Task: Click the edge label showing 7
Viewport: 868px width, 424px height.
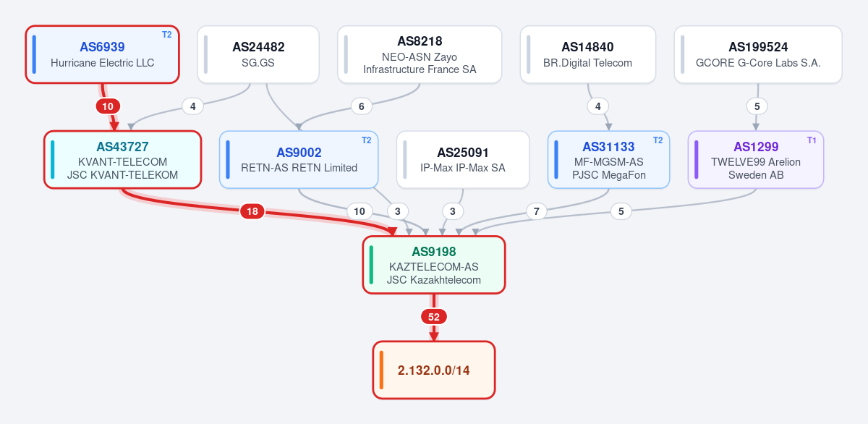Action: tap(536, 211)
